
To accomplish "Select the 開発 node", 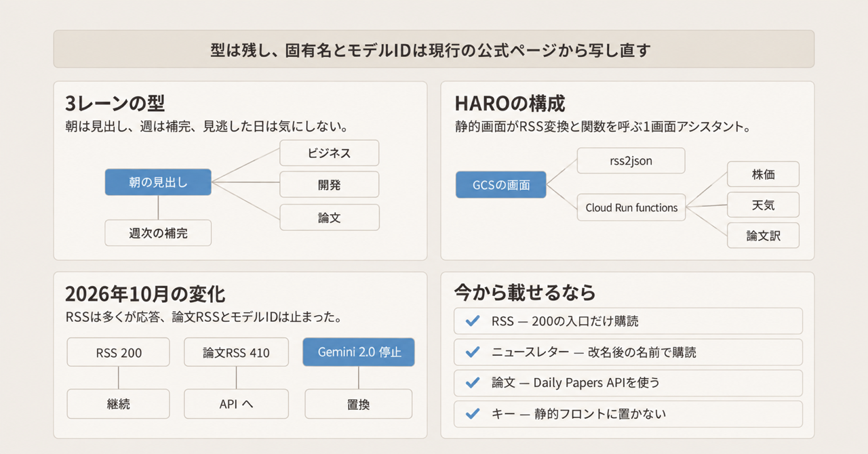I will [330, 185].
